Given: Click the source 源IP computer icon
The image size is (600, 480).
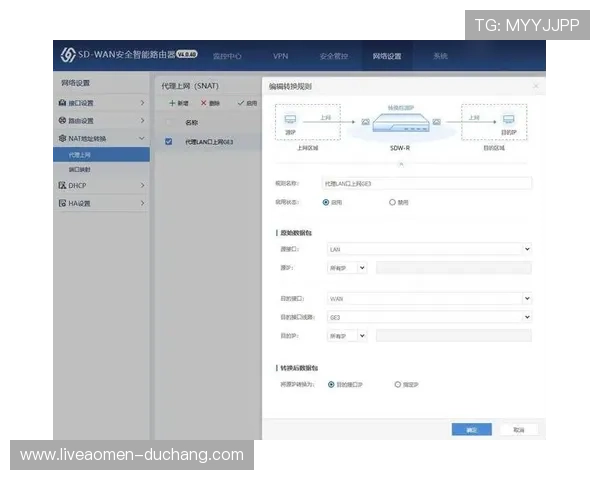Looking at the screenshot, I should pyautogui.click(x=290, y=119).
